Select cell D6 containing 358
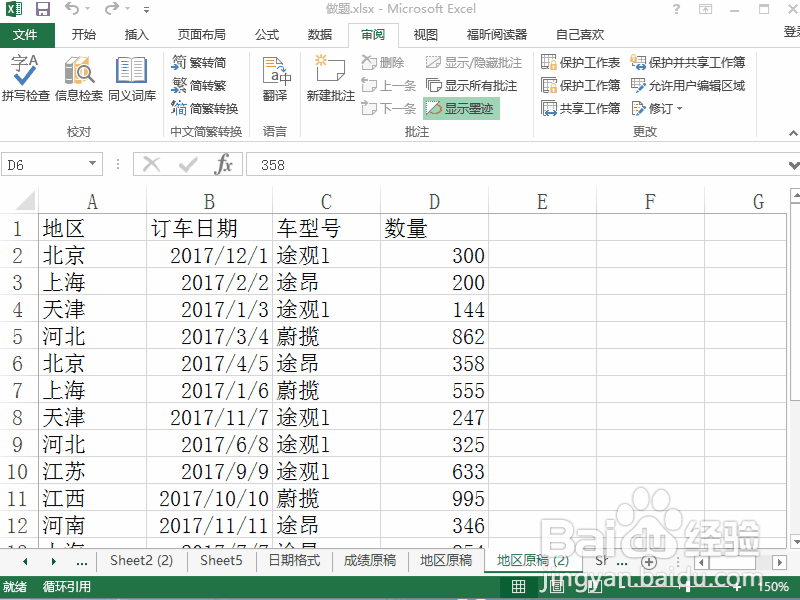 pyautogui.click(x=434, y=363)
